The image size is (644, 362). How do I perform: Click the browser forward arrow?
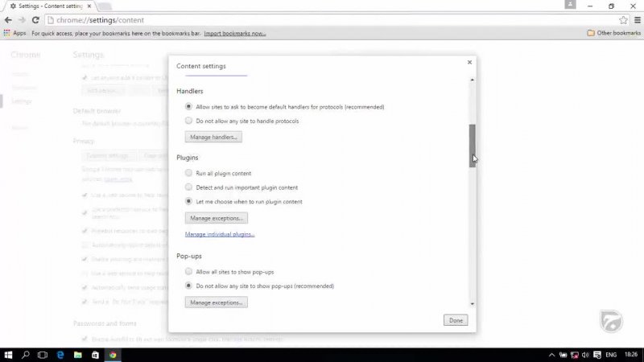coord(22,19)
